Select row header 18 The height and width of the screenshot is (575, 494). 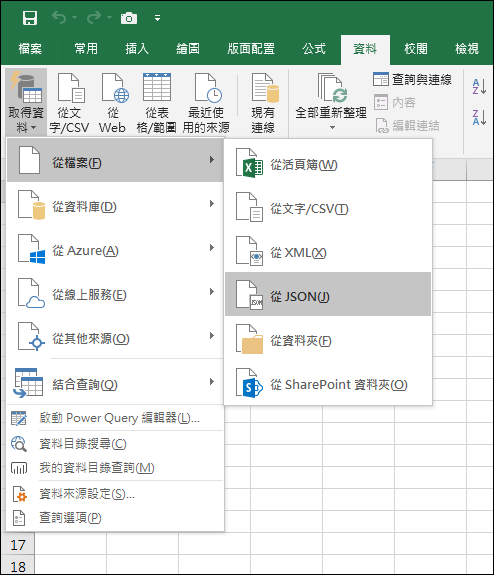[x=18, y=565]
